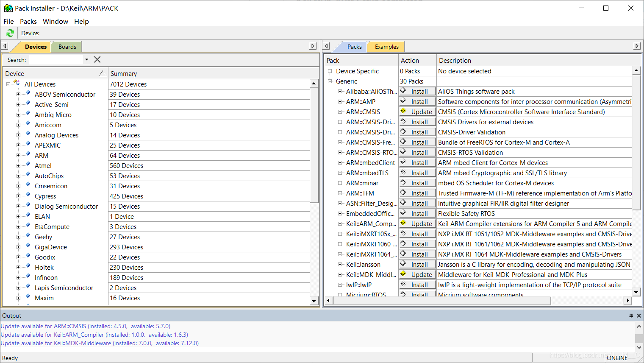The width and height of the screenshot is (644, 363).
Task: Expand the Active-Semi vendor node
Action: coord(18,105)
